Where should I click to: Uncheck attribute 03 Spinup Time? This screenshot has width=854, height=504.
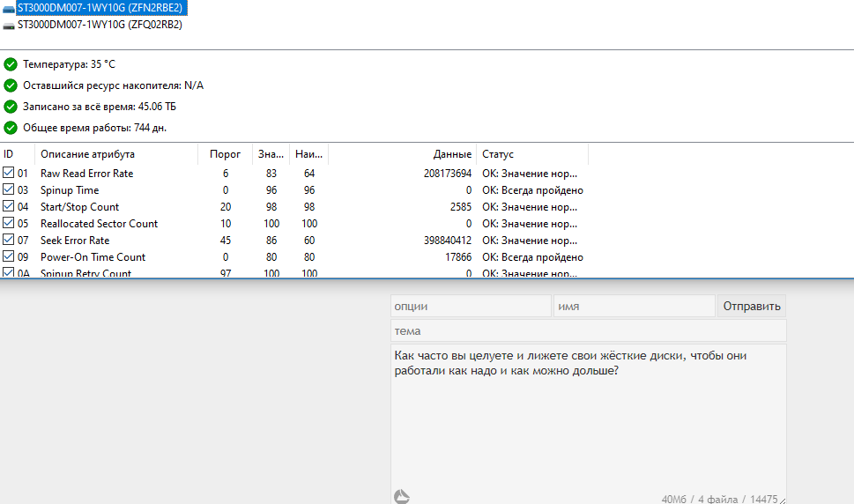[x=8, y=189]
